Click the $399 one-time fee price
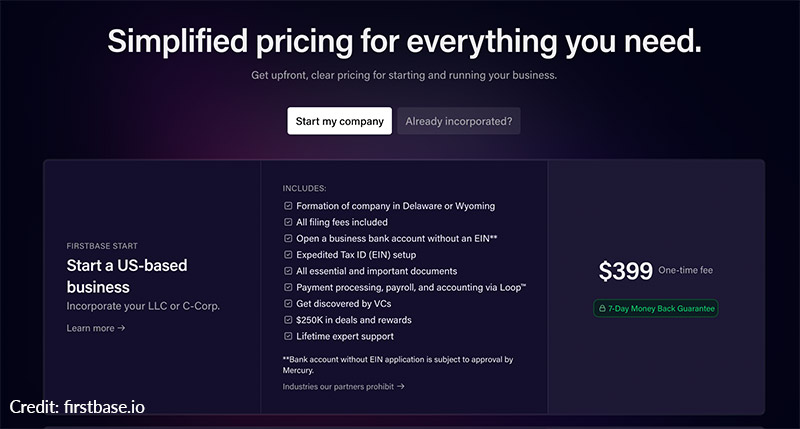The height and width of the screenshot is (429, 800). click(x=625, y=270)
